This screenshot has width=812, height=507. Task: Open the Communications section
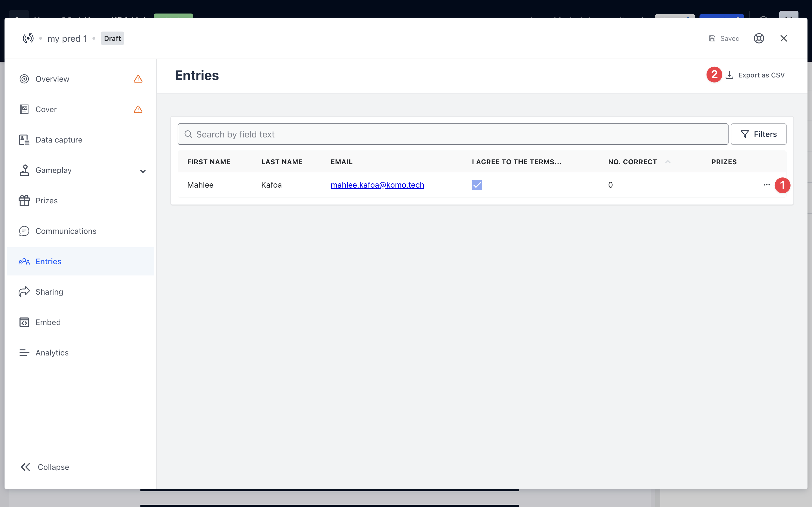(x=66, y=231)
